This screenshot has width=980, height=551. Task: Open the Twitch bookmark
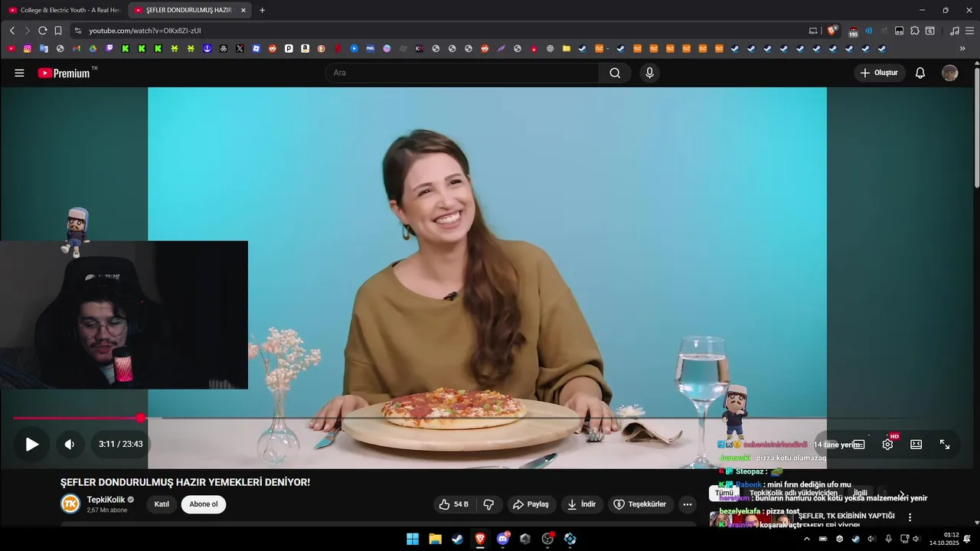pyautogui.click(x=109, y=48)
